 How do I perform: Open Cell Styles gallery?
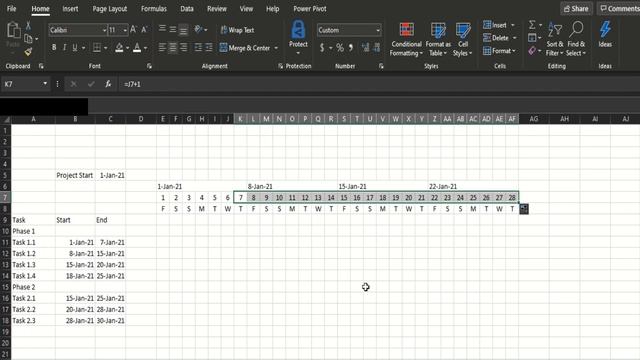462,39
